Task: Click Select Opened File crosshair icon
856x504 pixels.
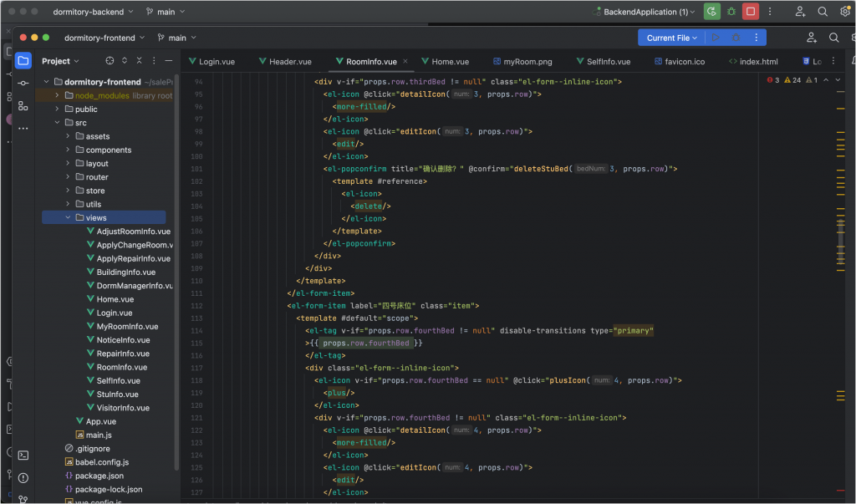Action: 110,61
